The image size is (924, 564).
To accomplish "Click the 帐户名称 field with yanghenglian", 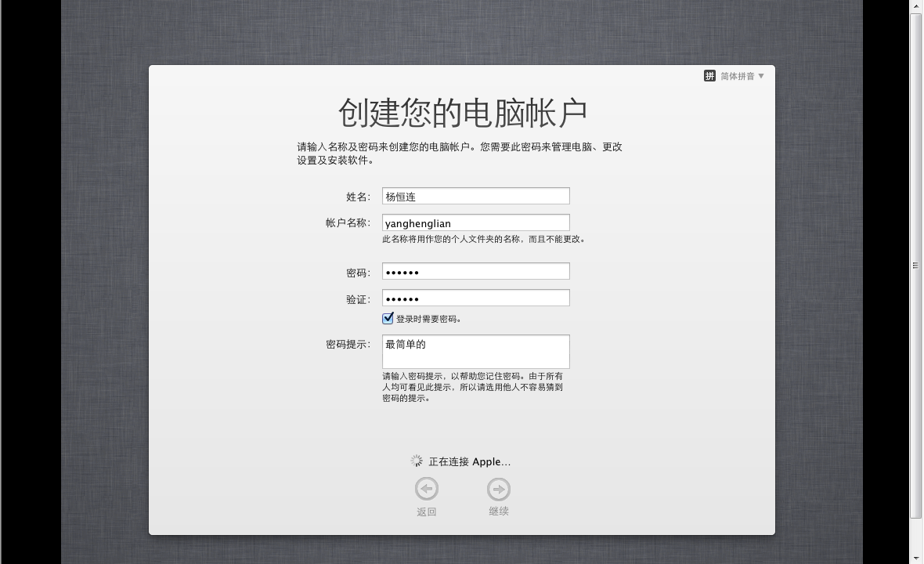I will pos(475,222).
